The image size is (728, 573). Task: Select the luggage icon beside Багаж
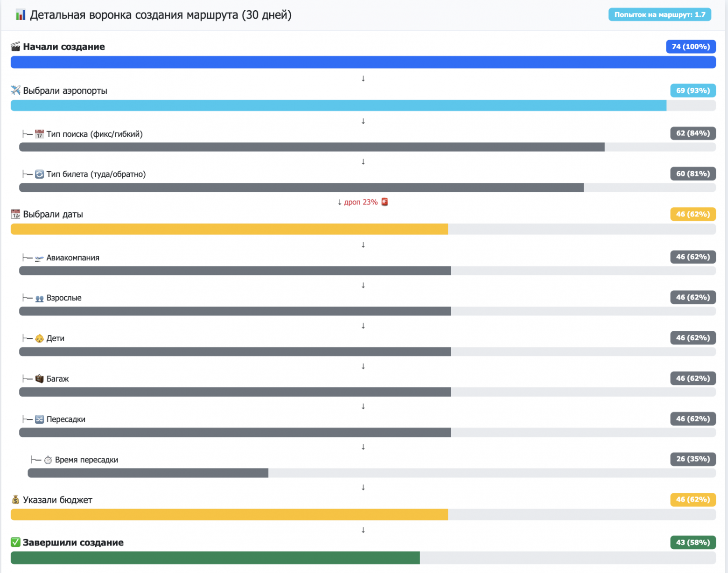tap(39, 379)
